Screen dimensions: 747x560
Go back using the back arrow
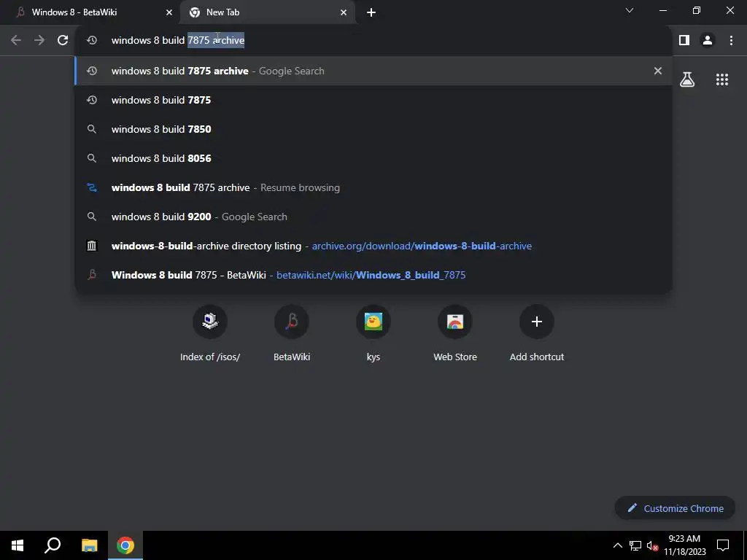click(16, 40)
